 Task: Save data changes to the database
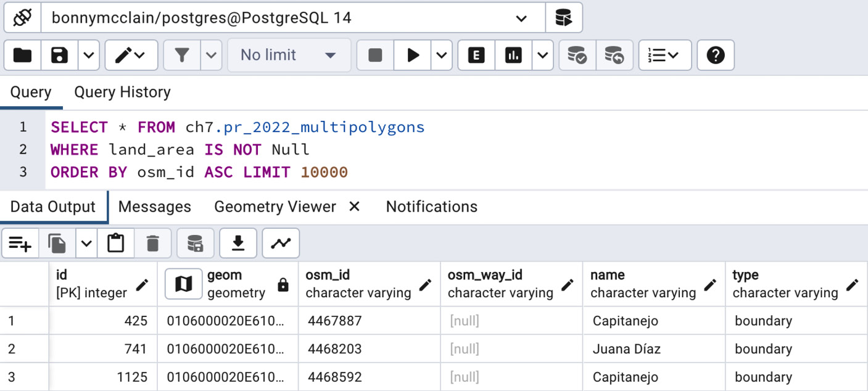pos(195,242)
